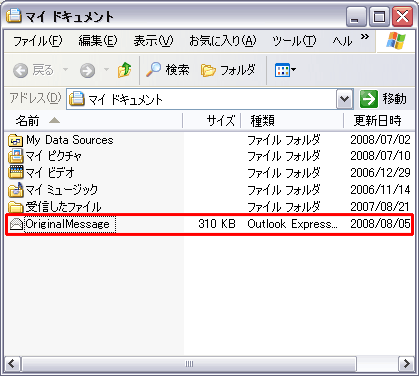
Task: Open the 表示(V) menu
Action: click(153, 41)
